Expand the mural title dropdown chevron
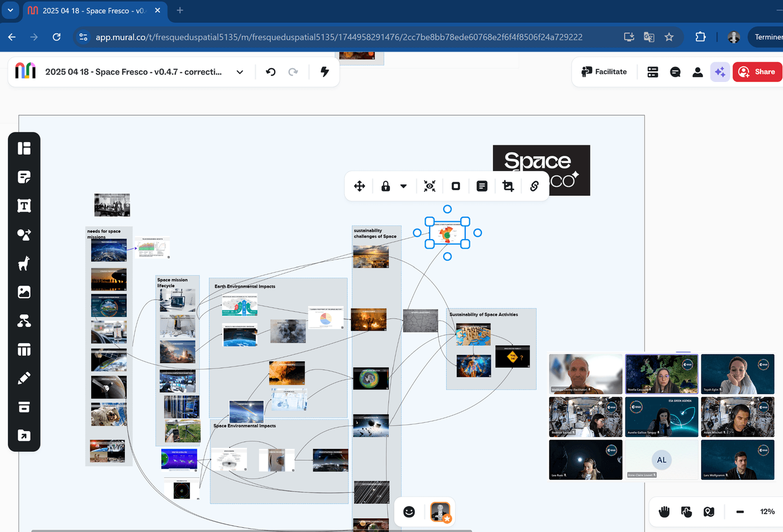 click(240, 72)
